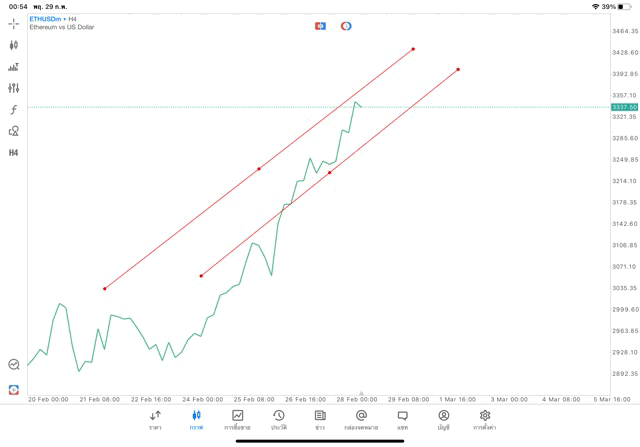Image resolution: width=640 pixels, height=447 pixels.
Task: Tap the chart zoom search icon
Action: click(x=14, y=365)
